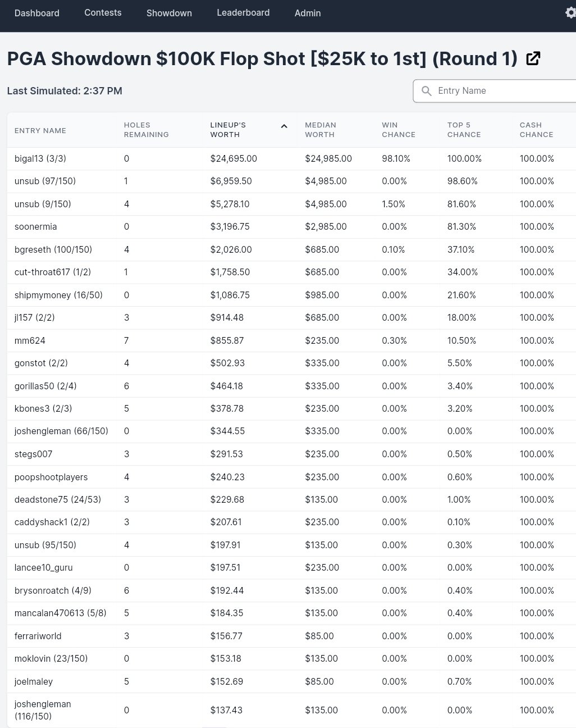576x728 pixels.
Task: Click the horizontal scrollbar below the table
Action: 215,726
